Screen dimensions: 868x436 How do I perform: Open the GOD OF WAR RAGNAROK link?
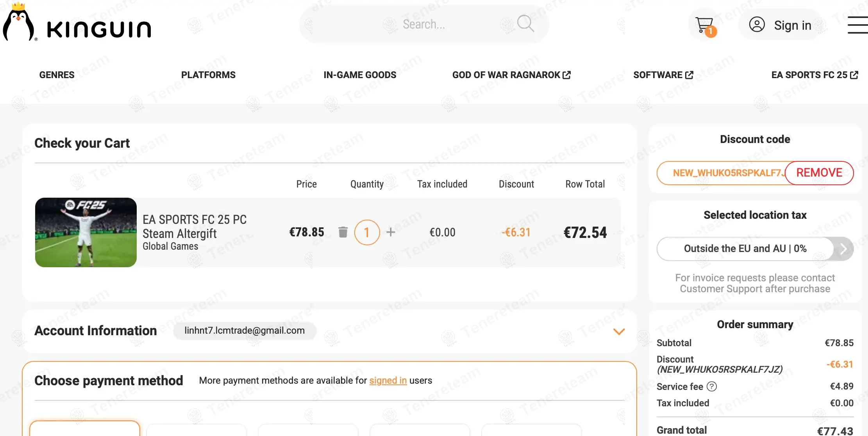(x=511, y=75)
